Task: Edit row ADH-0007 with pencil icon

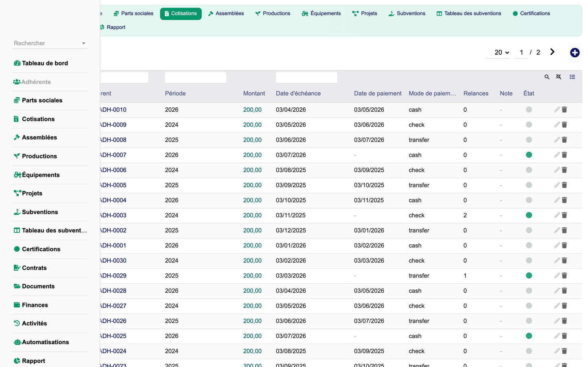Action: point(557,155)
